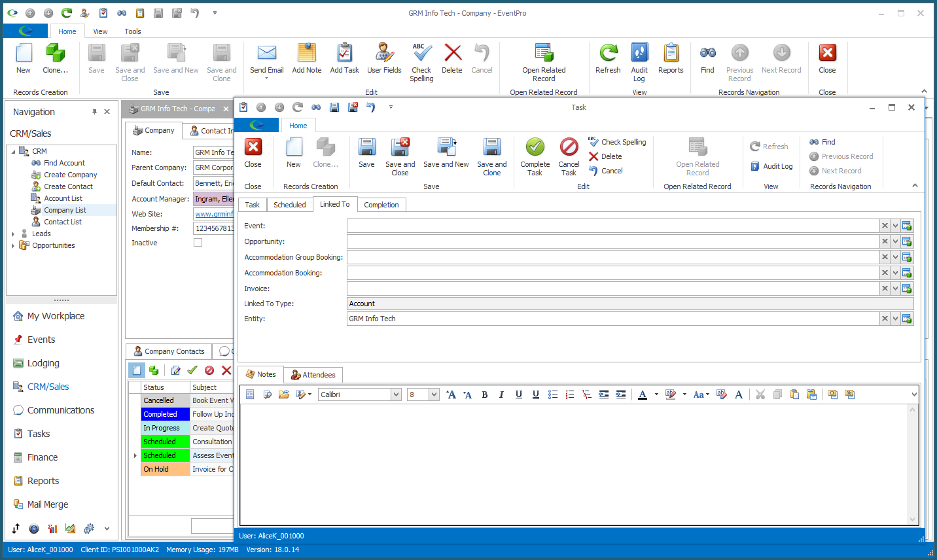Screen dimensions: 937x560
Task: Open the Opportunity field dropdown
Action: point(895,241)
